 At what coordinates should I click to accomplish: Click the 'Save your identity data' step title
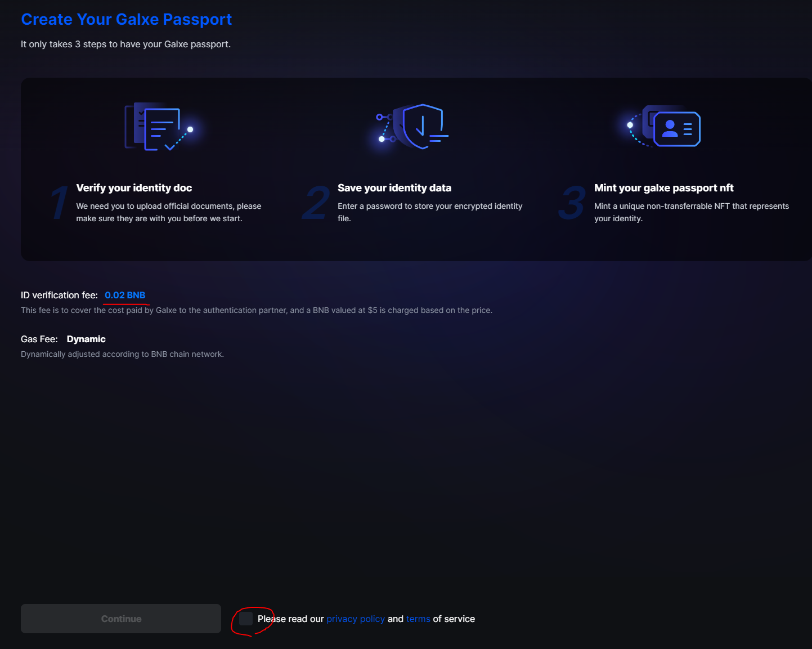pos(394,188)
